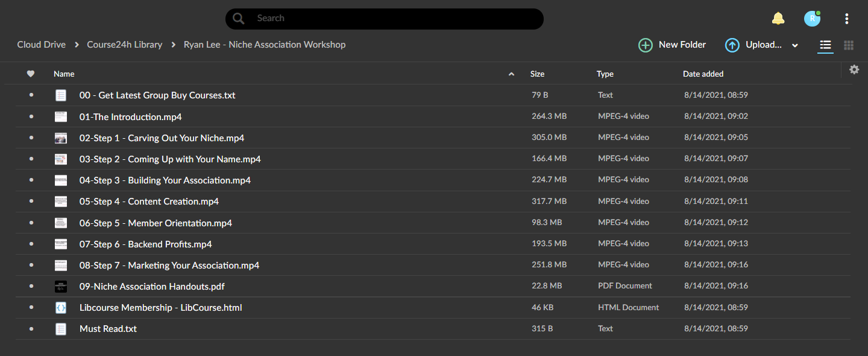This screenshot has height=356, width=868.
Task: Toggle favourite dot for Must Read.txt
Action: 31,329
